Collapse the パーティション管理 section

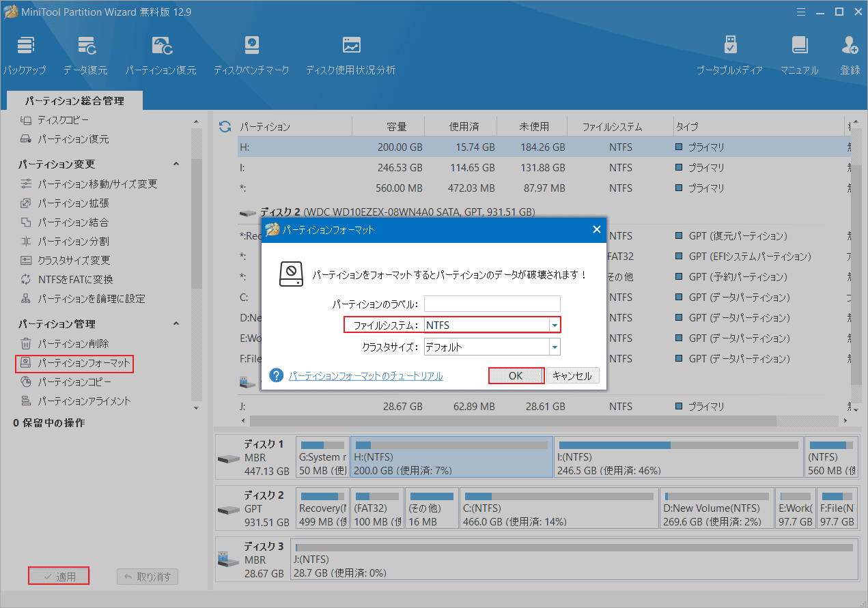[176, 324]
